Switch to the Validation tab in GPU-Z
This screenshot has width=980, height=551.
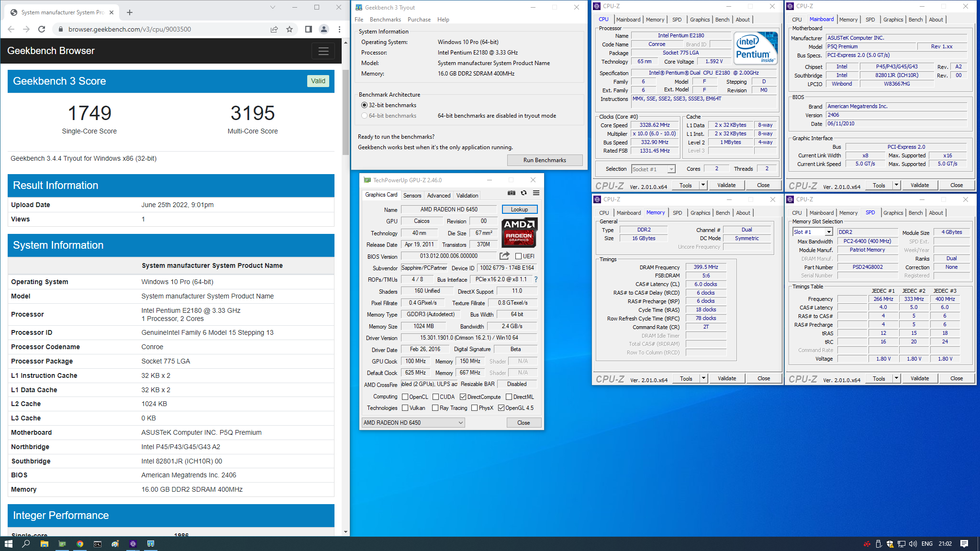click(467, 196)
